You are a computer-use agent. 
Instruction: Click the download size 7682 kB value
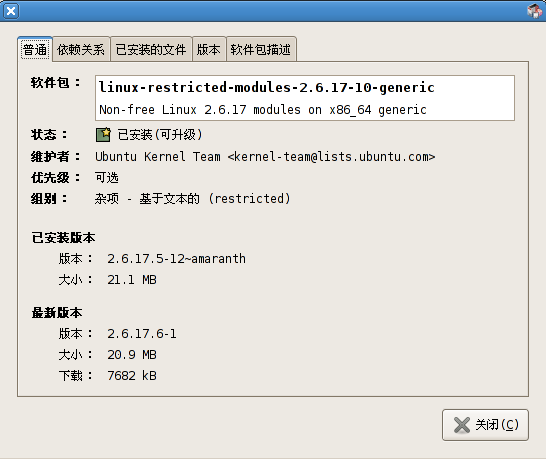point(132,376)
